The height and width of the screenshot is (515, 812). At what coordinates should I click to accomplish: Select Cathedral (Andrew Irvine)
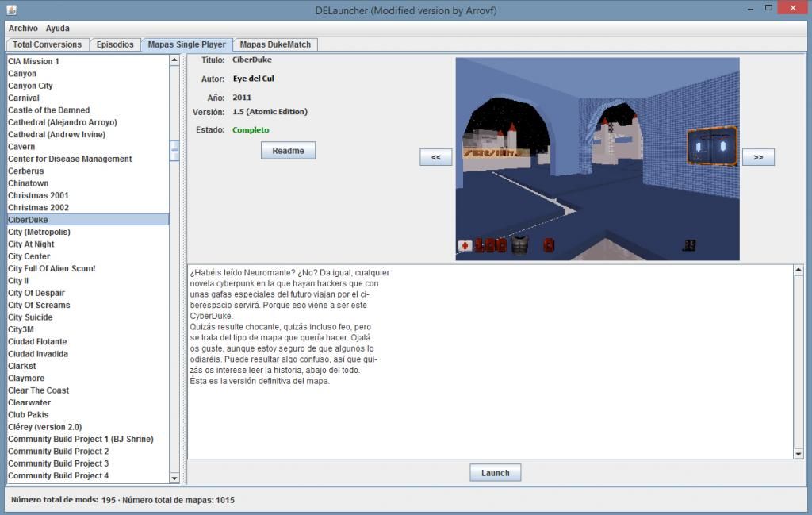pyautogui.click(x=88, y=134)
